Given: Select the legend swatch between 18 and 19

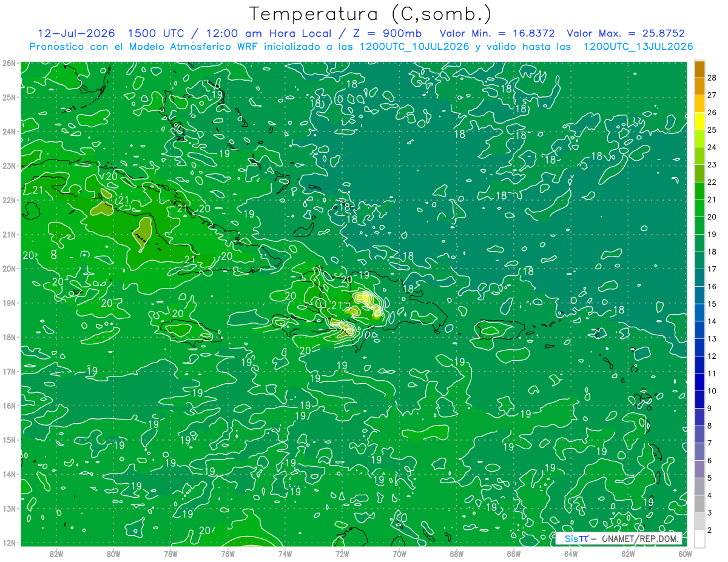Looking at the screenshot, I should pos(699,243).
